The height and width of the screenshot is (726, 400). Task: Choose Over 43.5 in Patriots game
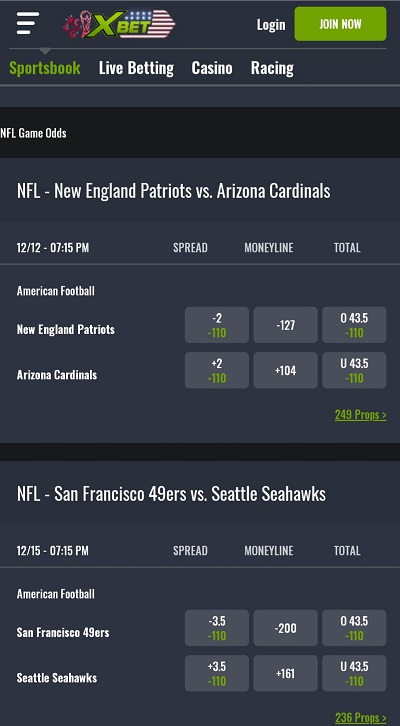coord(354,325)
